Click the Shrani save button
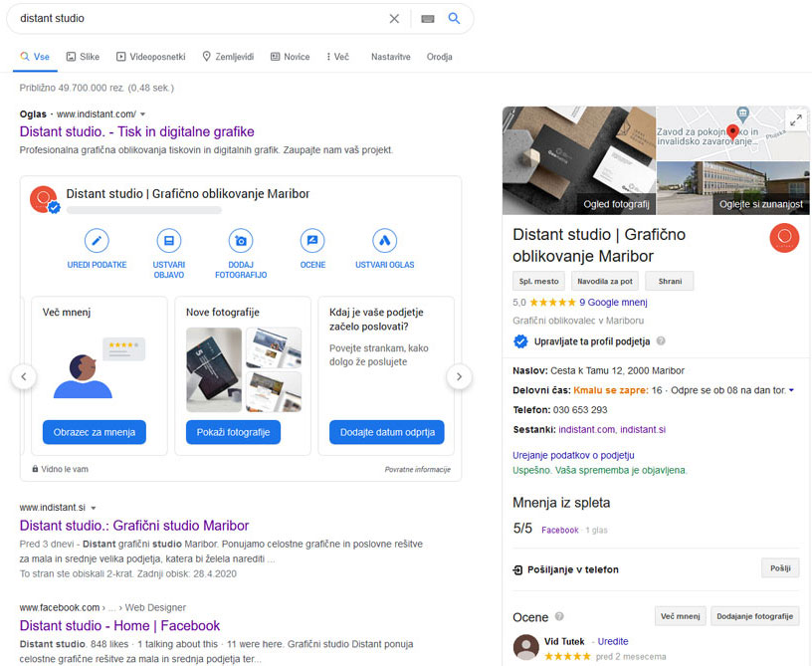Image resolution: width=812 pixels, height=666 pixels. [670, 281]
